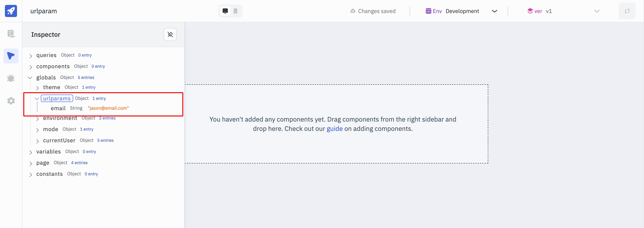
Task: Open the Debugger bug icon
Action: tap(11, 78)
